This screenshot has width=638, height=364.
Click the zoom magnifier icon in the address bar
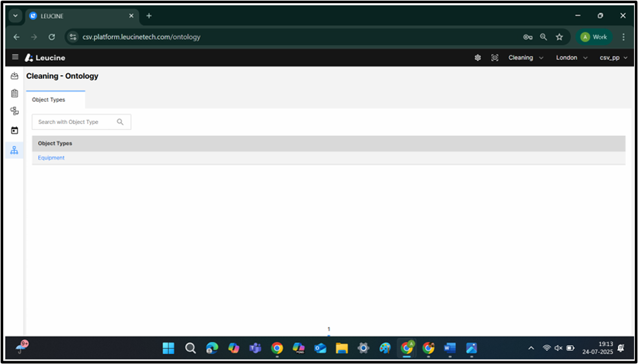click(x=543, y=37)
